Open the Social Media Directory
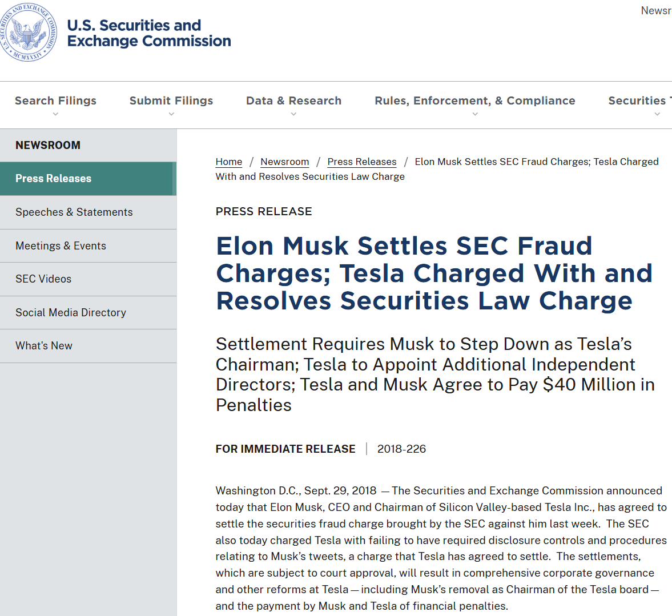 (x=88, y=312)
